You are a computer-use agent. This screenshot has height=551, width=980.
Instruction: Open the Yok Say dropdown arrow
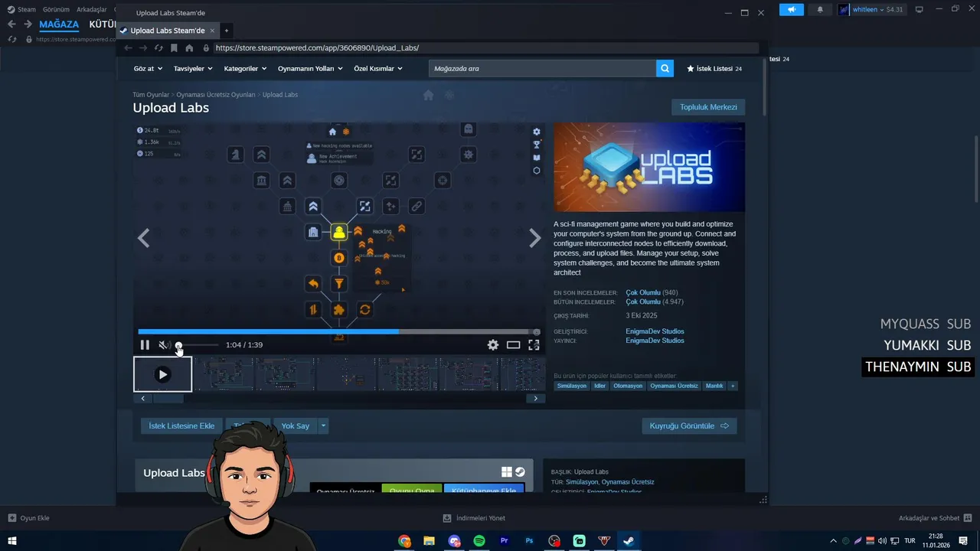323,425
